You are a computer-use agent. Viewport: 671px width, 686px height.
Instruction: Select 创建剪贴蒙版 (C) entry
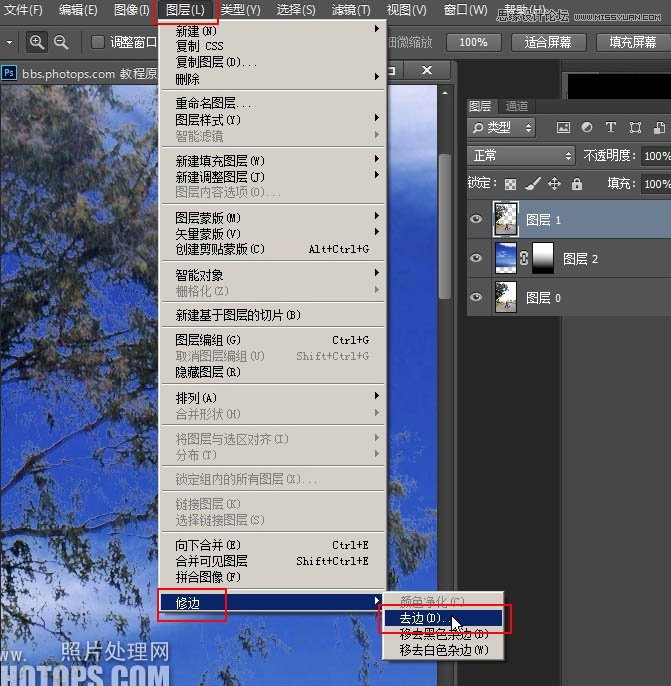274,249
